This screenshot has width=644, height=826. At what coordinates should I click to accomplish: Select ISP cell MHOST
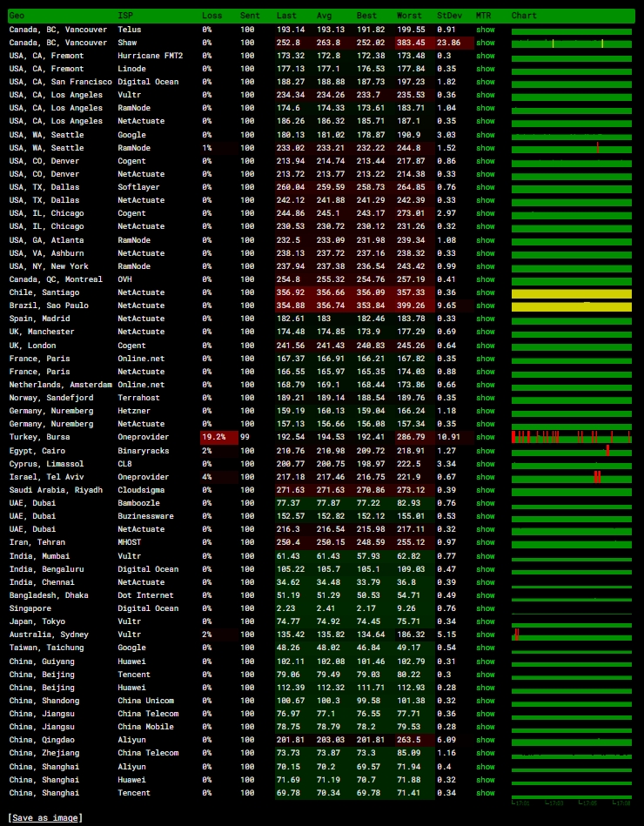(x=129, y=542)
